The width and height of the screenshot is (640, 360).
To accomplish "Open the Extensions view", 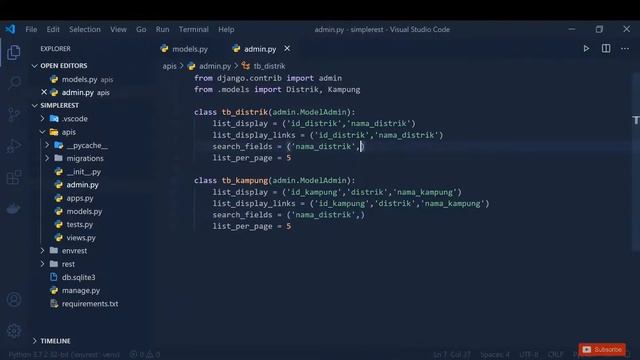I will coord(13,177).
